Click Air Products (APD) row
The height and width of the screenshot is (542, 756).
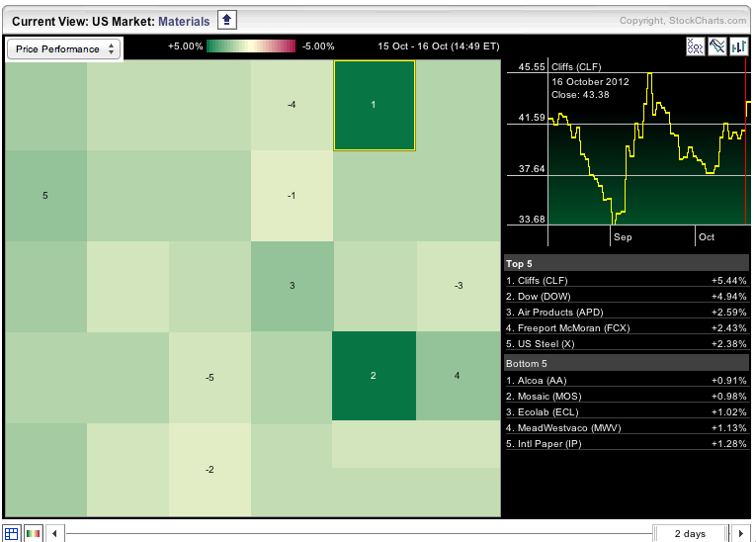click(626, 313)
